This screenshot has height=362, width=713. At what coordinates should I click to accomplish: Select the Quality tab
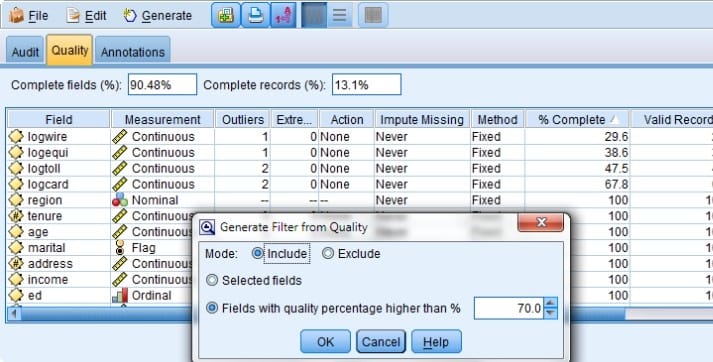coord(70,50)
